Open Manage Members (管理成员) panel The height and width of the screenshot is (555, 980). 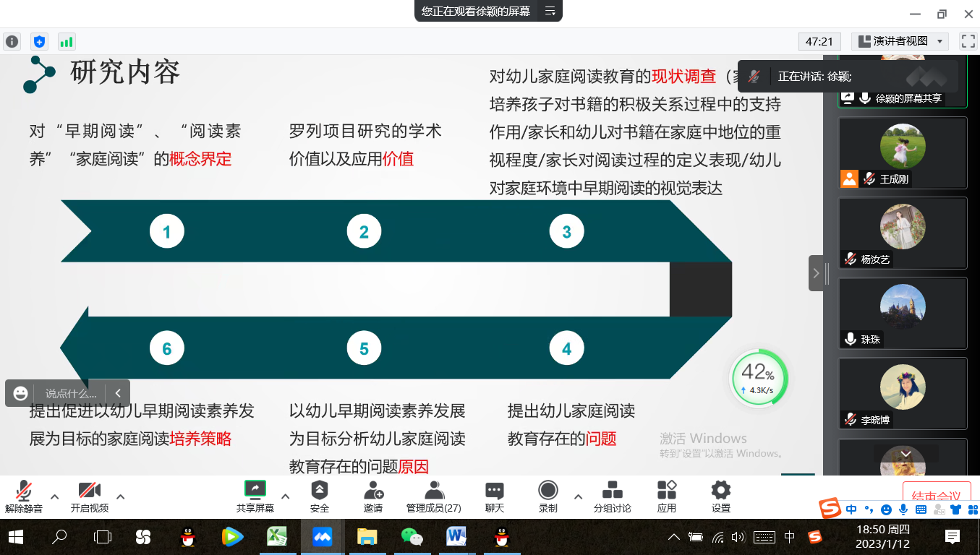433,496
